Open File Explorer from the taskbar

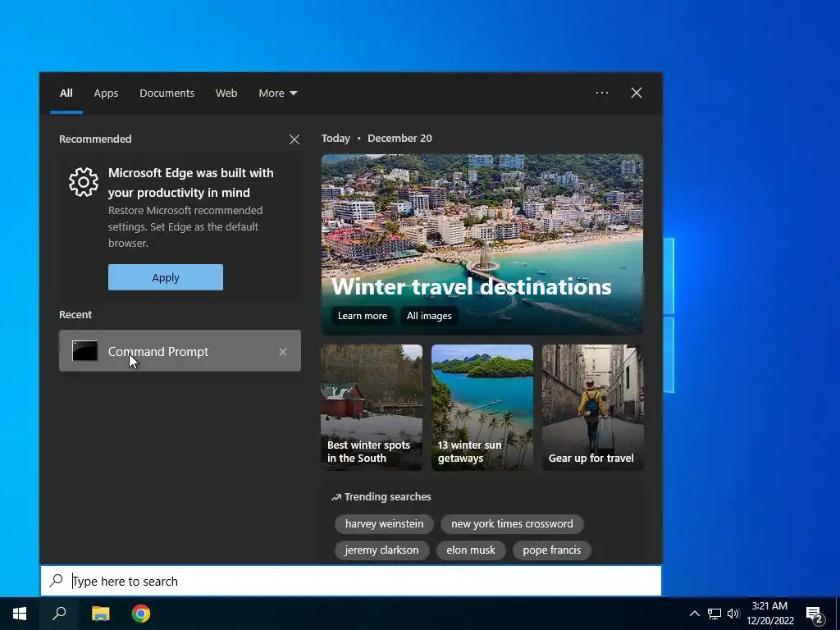click(100, 614)
